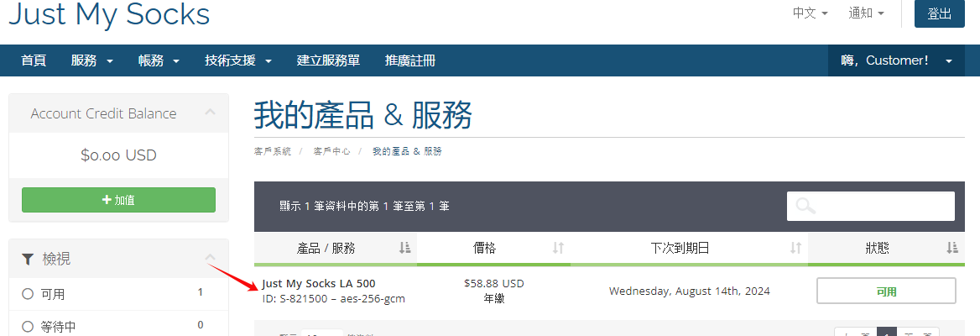Collapse the 檢視 panel chevron
980x336 pixels.
(x=211, y=258)
